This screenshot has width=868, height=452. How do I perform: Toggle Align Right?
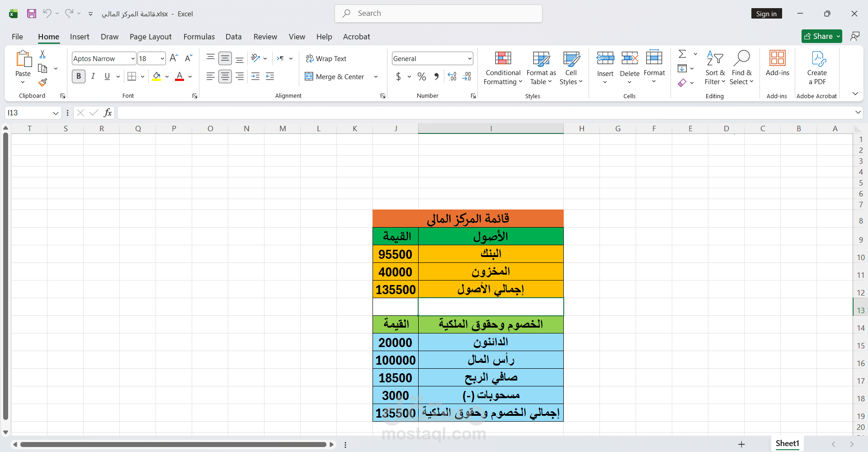click(x=240, y=76)
